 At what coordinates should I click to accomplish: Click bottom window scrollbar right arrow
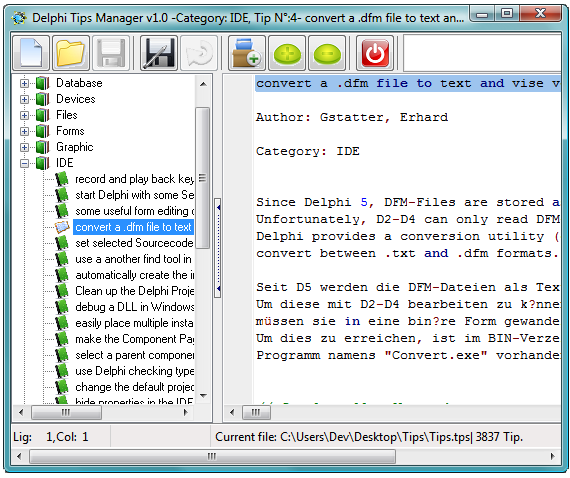pos(553,457)
